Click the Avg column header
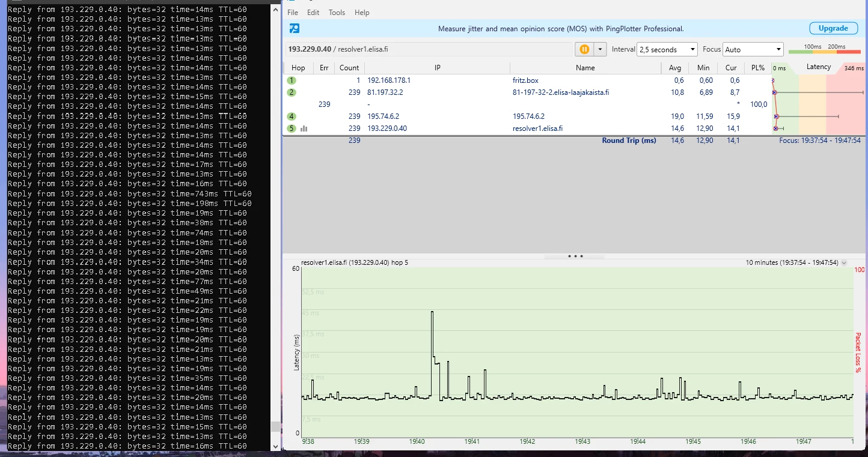The width and height of the screenshot is (868, 457). (x=675, y=68)
